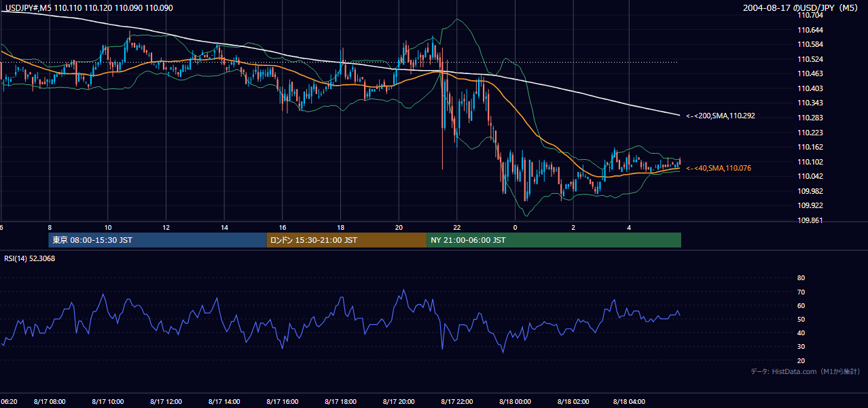This screenshot has width=868, height=408.
Task: Click RSI level 80 on axis
Action: [801, 278]
